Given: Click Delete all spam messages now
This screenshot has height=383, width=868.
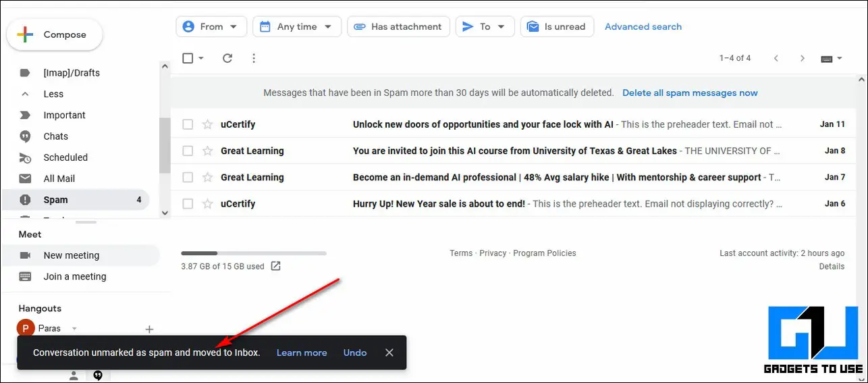Looking at the screenshot, I should pyautogui.click(x=690, y=93).
